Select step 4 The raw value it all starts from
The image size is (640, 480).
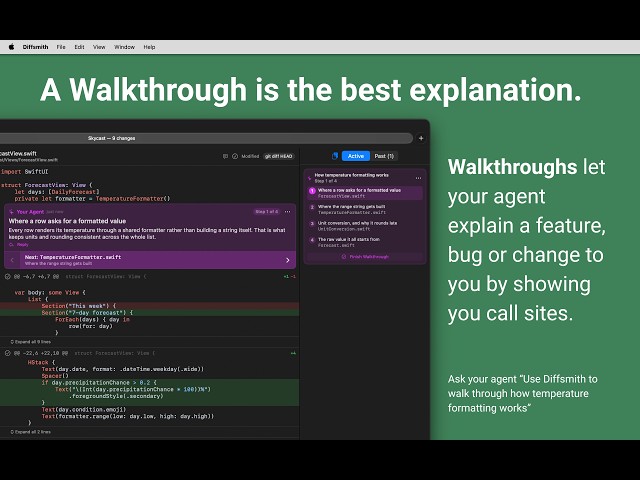(x=365, y=242)
